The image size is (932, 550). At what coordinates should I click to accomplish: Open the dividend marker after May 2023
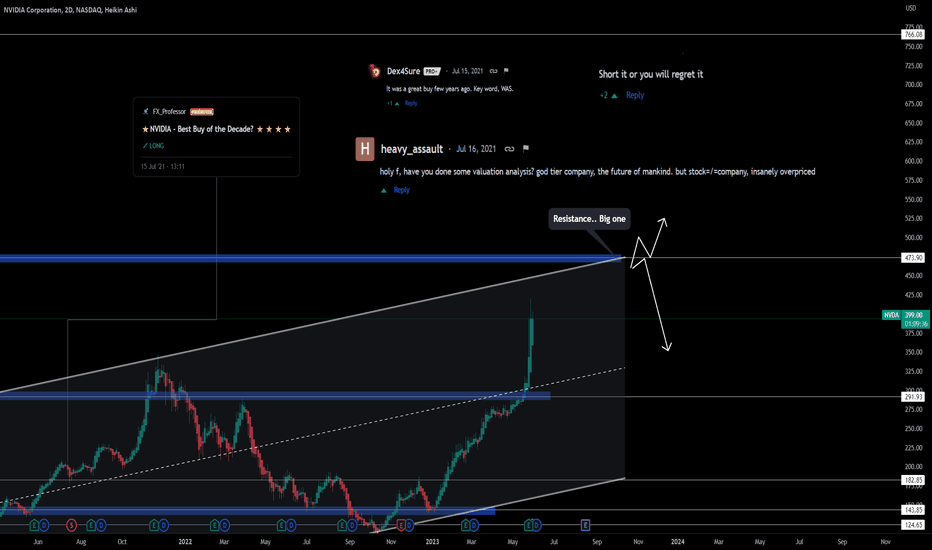537,525
